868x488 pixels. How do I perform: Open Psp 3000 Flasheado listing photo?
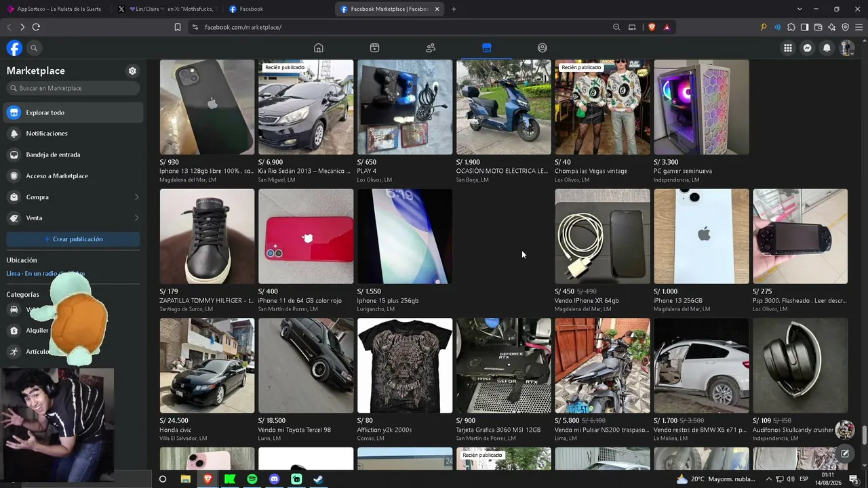pyautogui.click(x=800, y=237)
